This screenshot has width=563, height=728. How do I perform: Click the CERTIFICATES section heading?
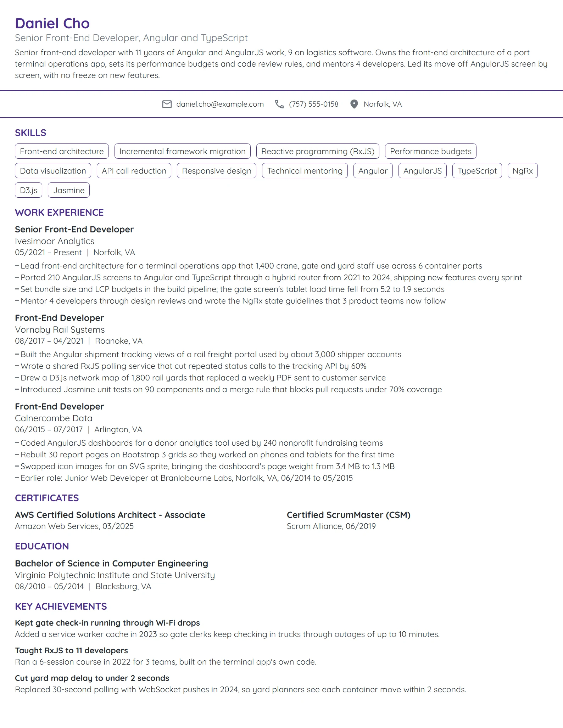47,498
